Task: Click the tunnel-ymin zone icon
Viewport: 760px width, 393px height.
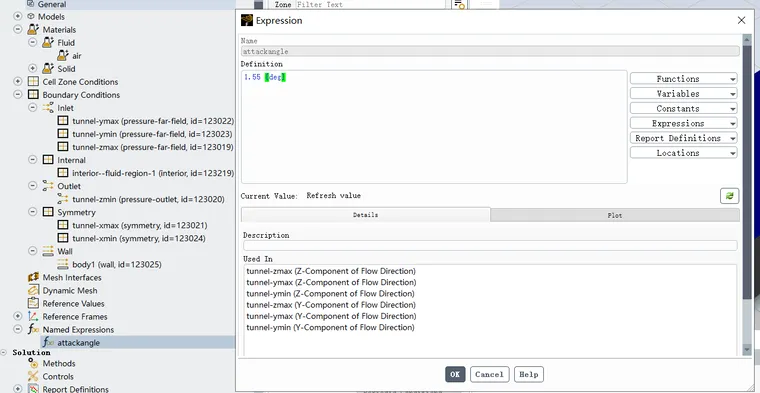Action: pos(63,134)
